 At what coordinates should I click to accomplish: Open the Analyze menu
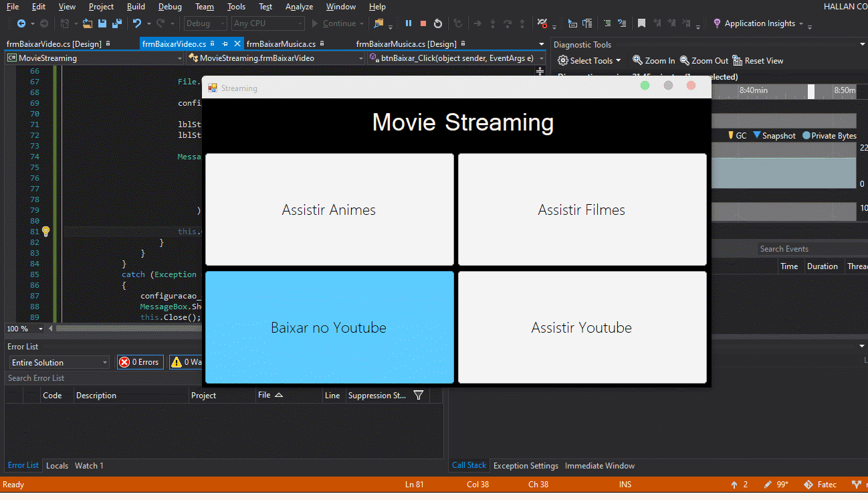click(299, 7)
